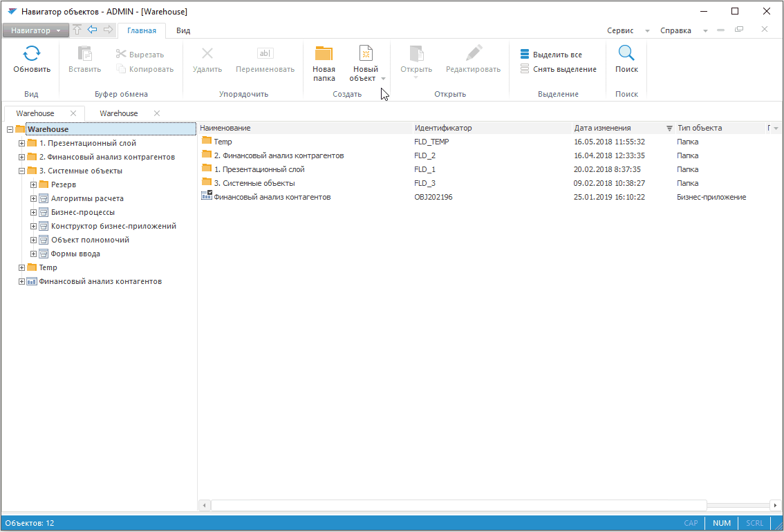This screenshot has height=532, width=784.
Task: Expand Алгоритмы расчета tree node
Action: point(33,198)
